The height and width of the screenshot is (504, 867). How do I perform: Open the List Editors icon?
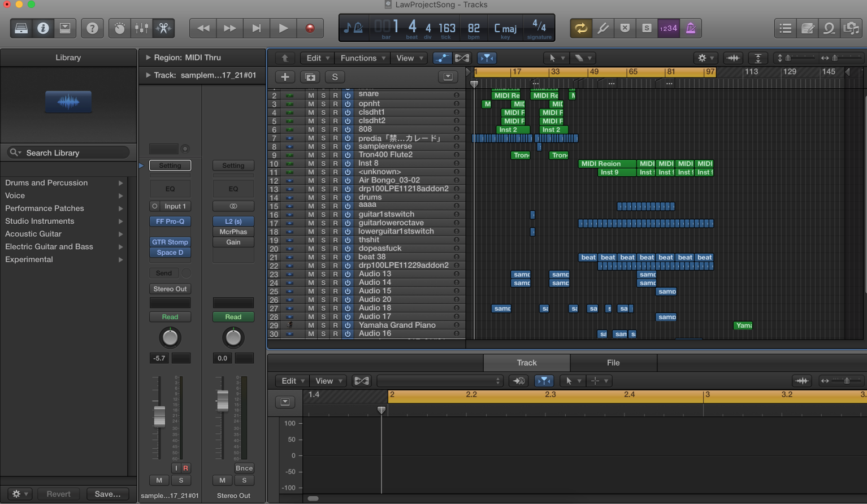click(786, 28)
